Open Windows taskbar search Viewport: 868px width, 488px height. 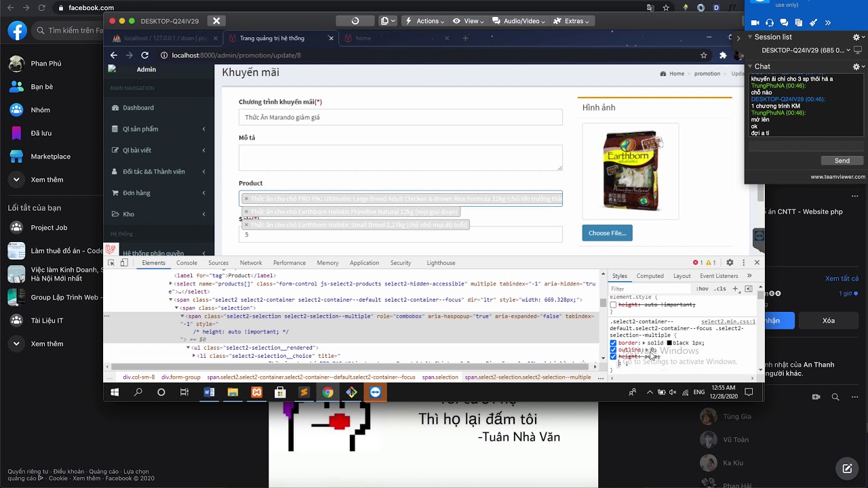point(138,392)
